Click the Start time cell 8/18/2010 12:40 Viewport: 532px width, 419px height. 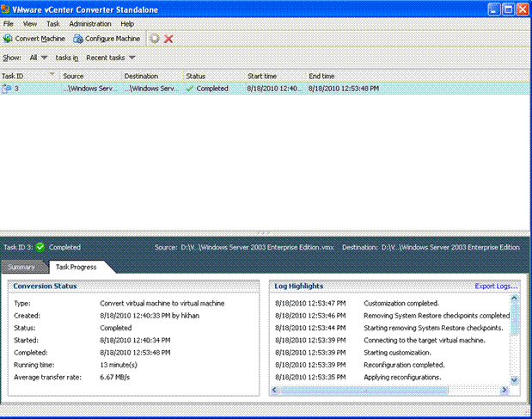point(274,89)
